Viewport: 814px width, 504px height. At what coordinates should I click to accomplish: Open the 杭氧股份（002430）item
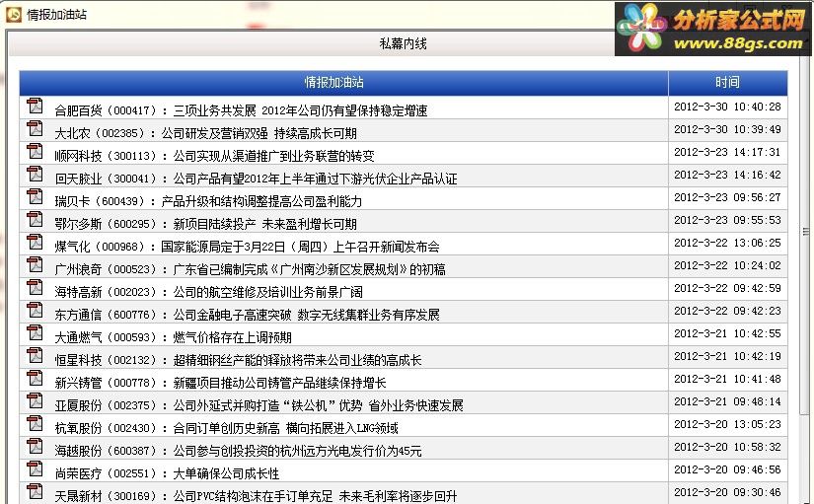click(x=226, y=428)
